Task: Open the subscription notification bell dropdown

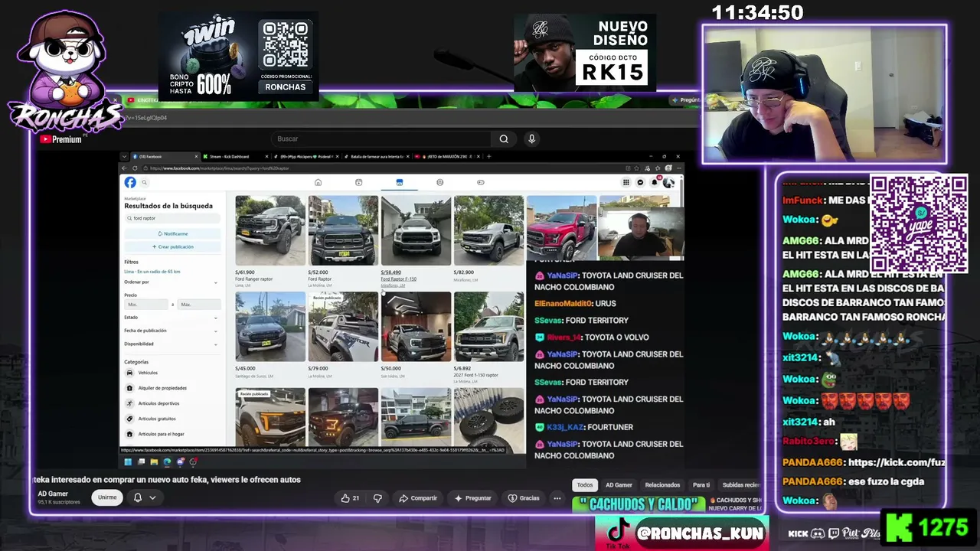Action: coord(145,497)
